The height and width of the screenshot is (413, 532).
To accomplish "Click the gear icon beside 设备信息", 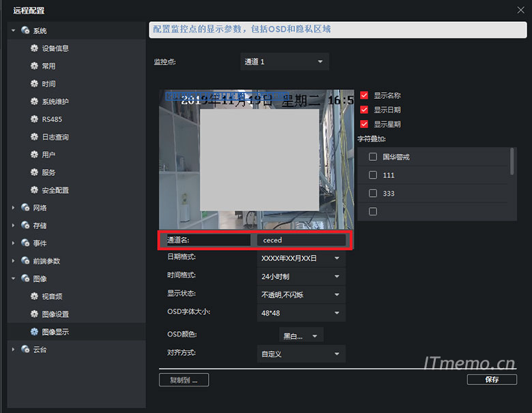I will (x=34, y=48).
